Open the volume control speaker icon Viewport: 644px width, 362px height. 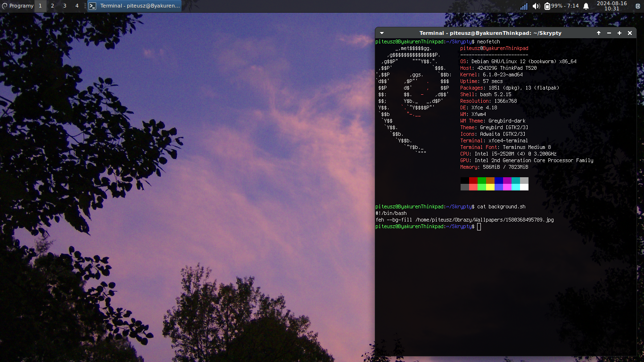pos(536,6)
